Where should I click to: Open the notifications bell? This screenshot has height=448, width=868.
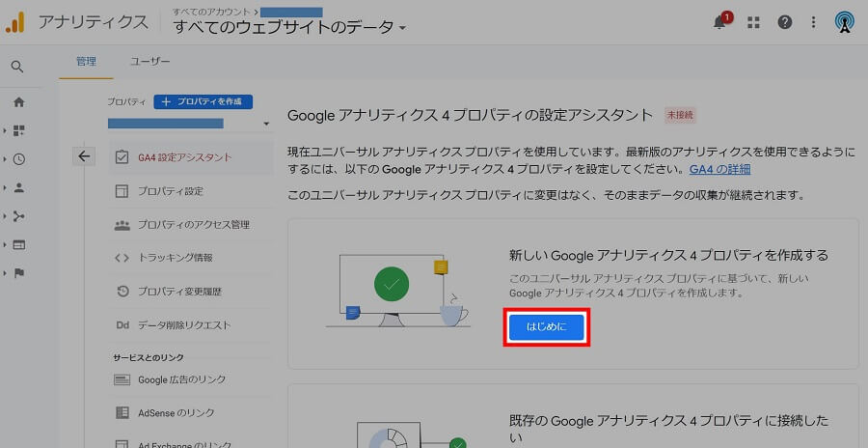tap(719, 22)
